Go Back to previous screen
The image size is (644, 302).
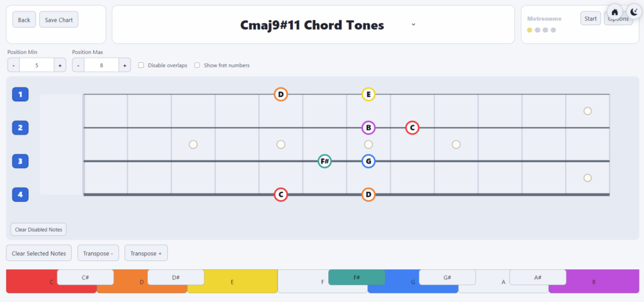[25, 20]
